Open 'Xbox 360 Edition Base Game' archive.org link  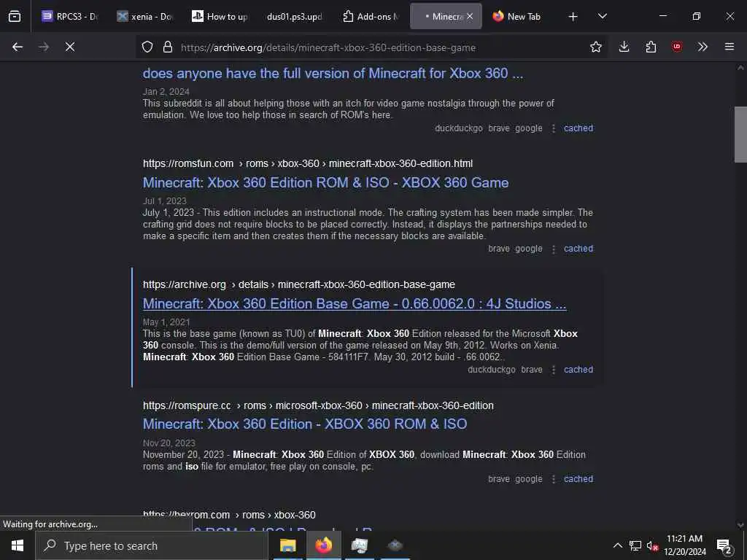click(355, 304)
